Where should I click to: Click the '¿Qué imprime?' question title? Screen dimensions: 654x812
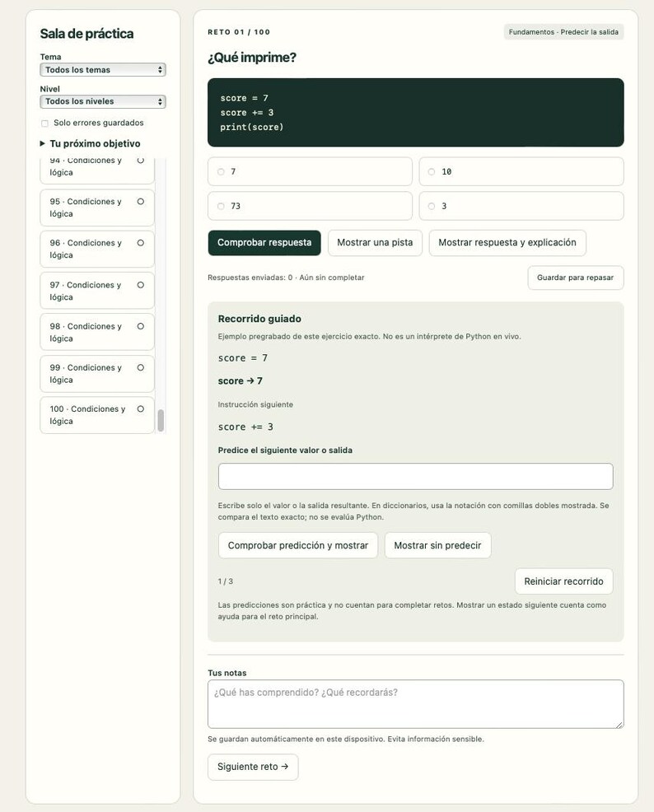252,58
